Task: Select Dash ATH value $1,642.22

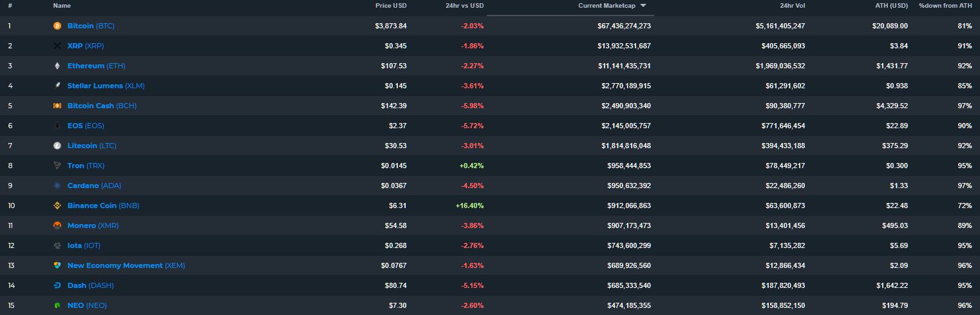Action: [x=892, y=285]
